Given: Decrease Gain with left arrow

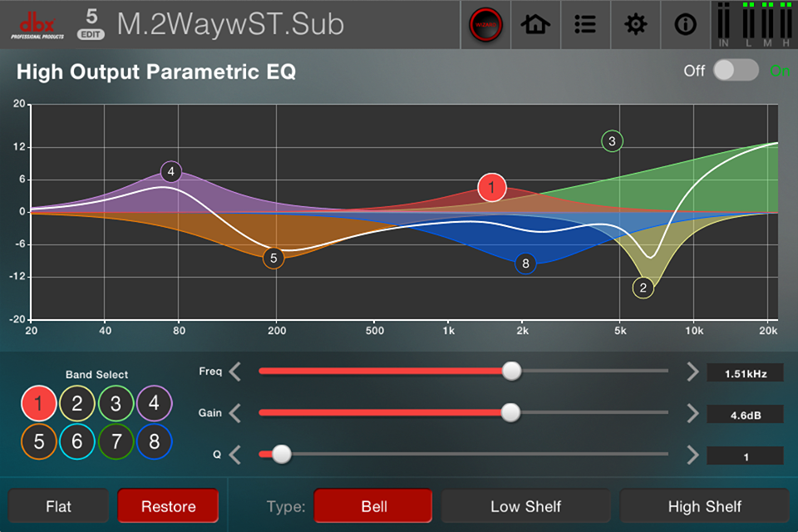Looking at the screenshot, I should coord(234,413).
